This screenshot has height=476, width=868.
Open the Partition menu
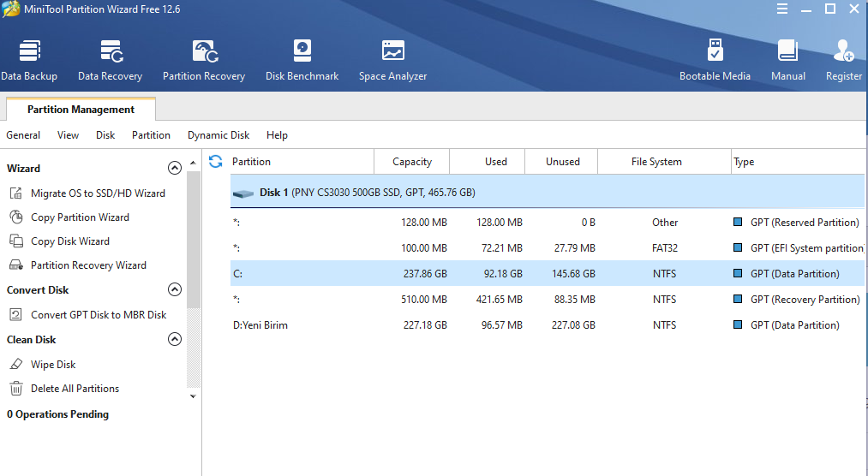(x=151, y=135)
